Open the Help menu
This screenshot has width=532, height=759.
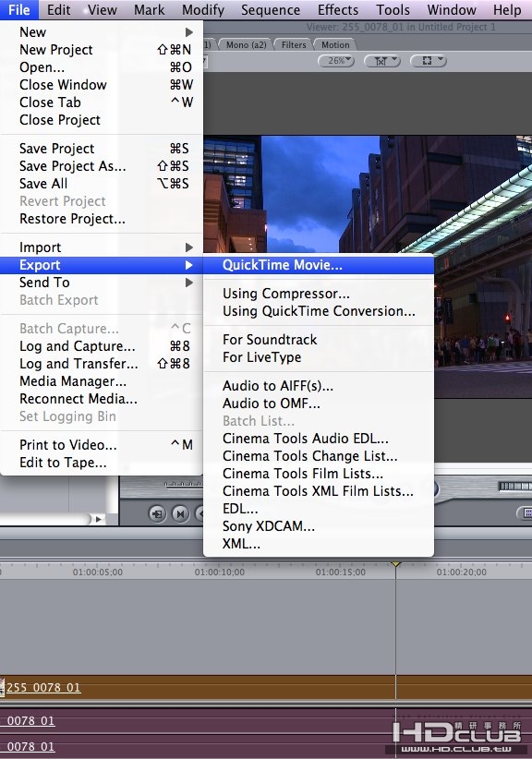pyautogui.click(x=507, y=9)
